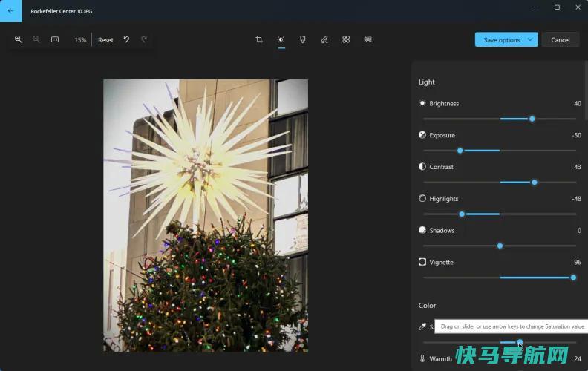Viewport: 588px width, 371px height.
Task: Click the Vignette slider handle
Action: point(573,278)
